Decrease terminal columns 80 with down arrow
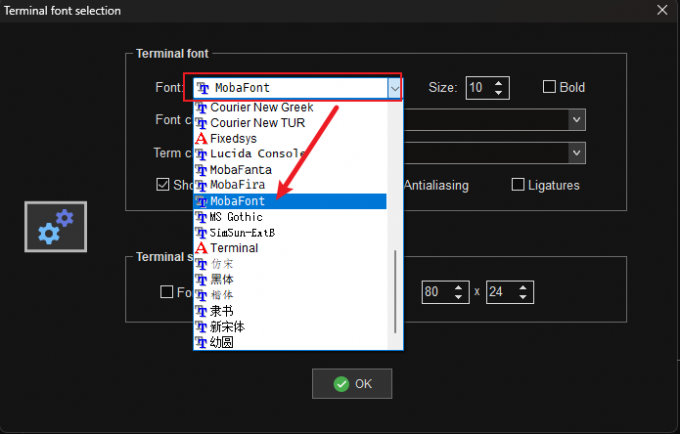 (458, 297)
